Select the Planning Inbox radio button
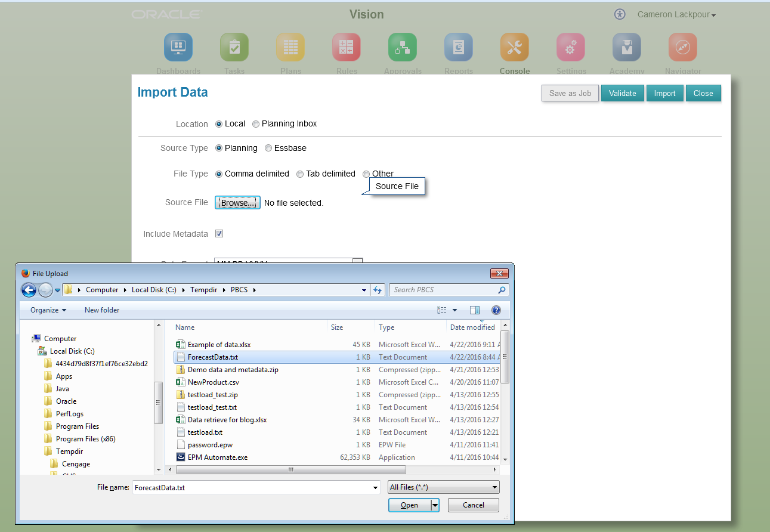 click(256, 124)
